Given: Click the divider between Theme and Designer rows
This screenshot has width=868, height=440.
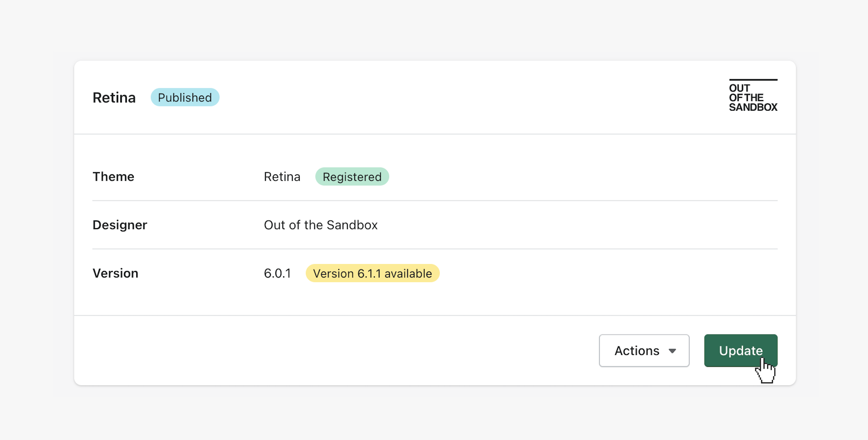Looking at the screenshot, I should pos(434,201).
